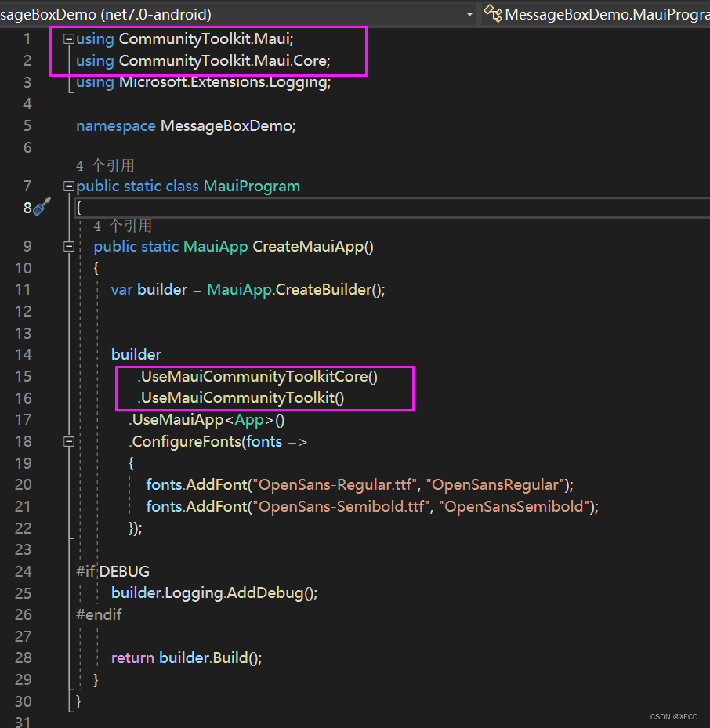
Task: Open the net7.0-android debug target dropdown
Action: [469, 13]
